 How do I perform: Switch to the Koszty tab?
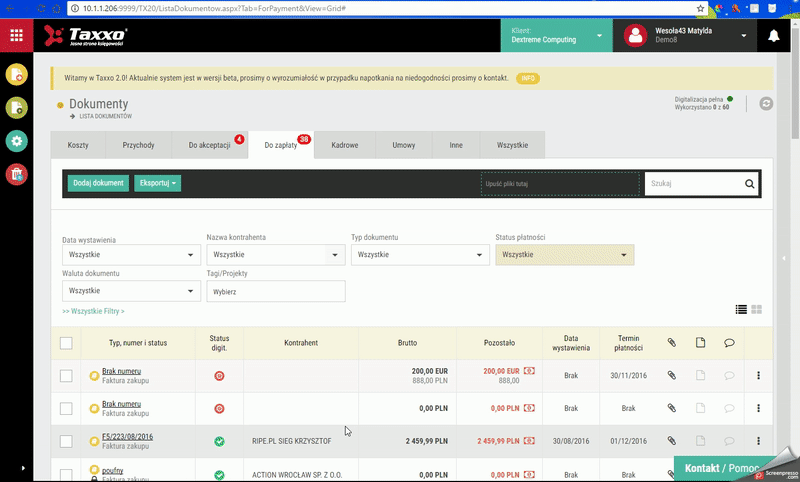click(78, 145)
